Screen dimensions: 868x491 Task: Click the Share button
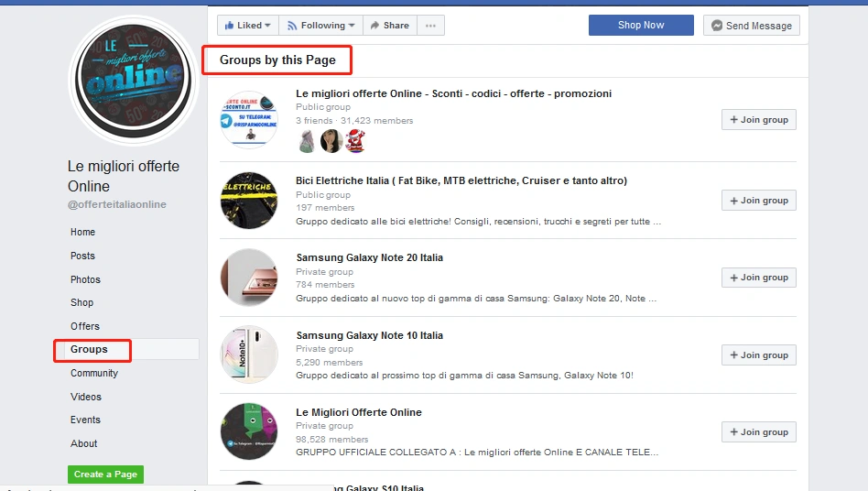click(x=389, y=26)
